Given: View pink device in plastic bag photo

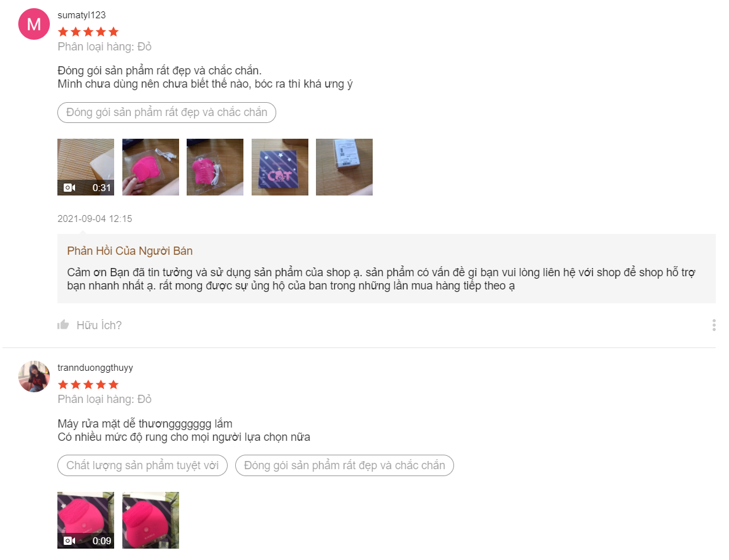Looking at the screenshot, I should click(x=215, y=167).
